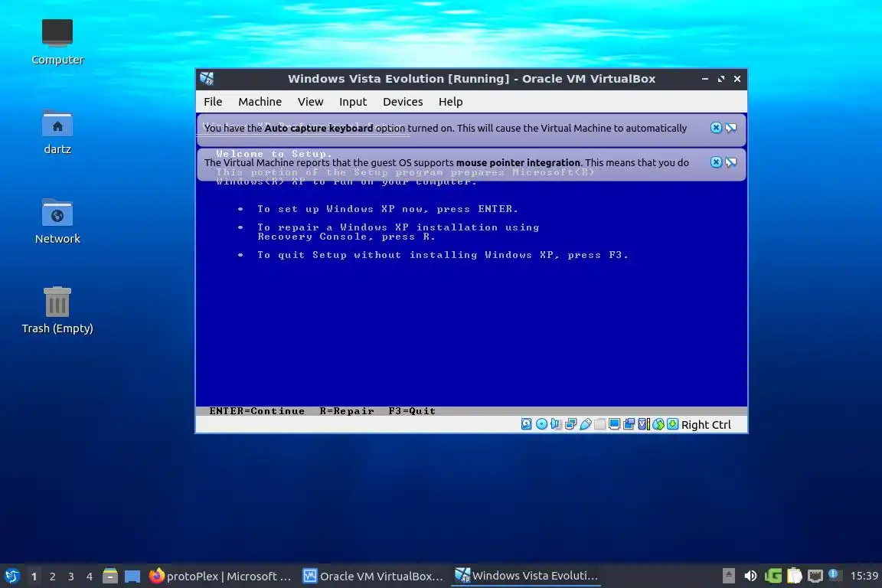Image resolution: width=882 pixels, height=588 pixels.
Task: Click the Auto capture keyboard notification text
Action: click(x=446, y=129)
